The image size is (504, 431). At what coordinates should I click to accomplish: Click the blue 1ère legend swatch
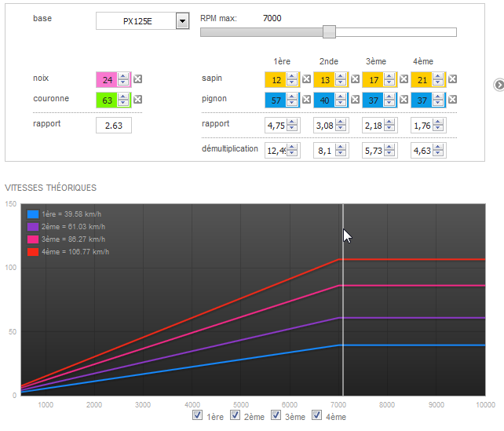click(33, 214)
